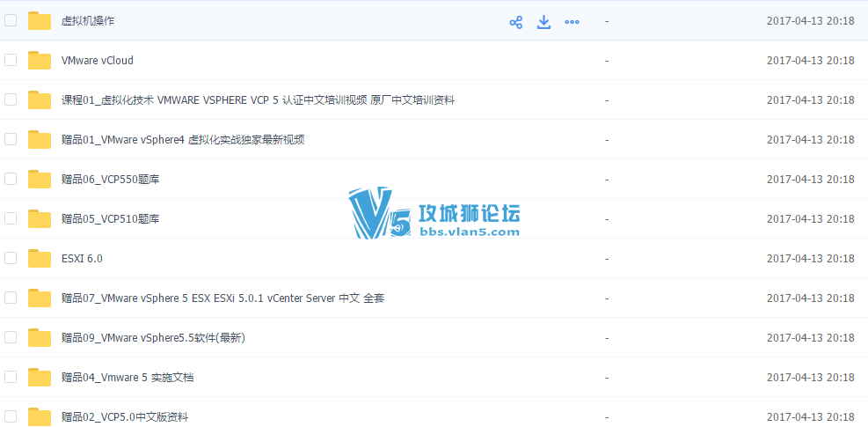
Task: Click folder icon for 赠品07_VMware vSphere 5
Action: tap(40, 298)
